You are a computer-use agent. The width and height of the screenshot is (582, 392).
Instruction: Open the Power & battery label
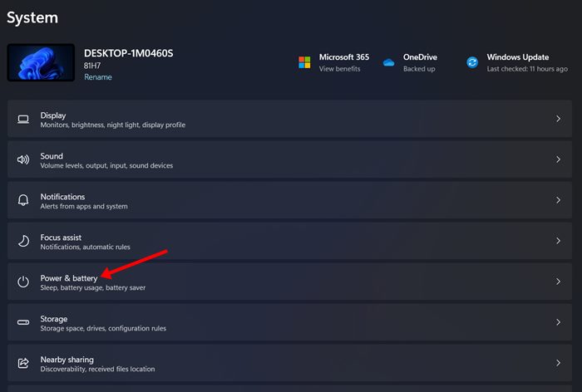[x=69, y=278]
